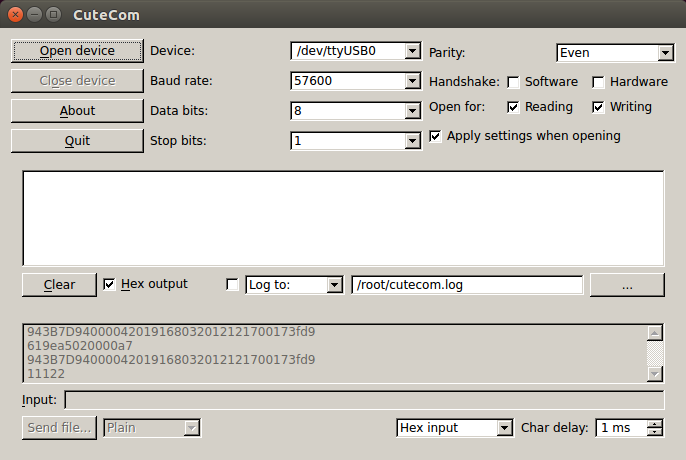Click in the main output text area
Image resolution: width=686 pixels, height=460 pixels.
click(x=343, y=218)
